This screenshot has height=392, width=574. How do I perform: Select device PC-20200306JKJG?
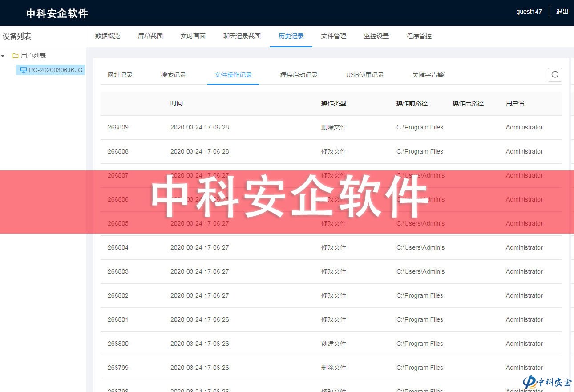pyautogui.click(x=50, y=70)
